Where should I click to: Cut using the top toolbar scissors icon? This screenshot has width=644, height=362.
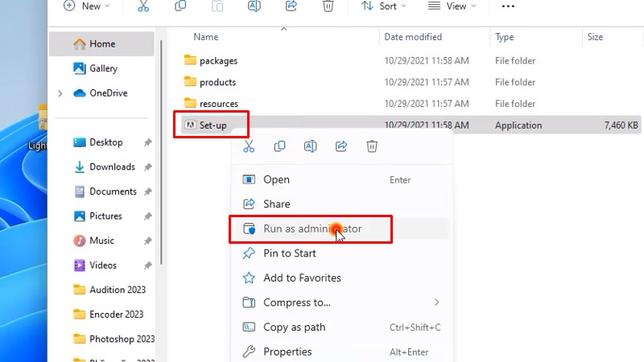[143, 6]
